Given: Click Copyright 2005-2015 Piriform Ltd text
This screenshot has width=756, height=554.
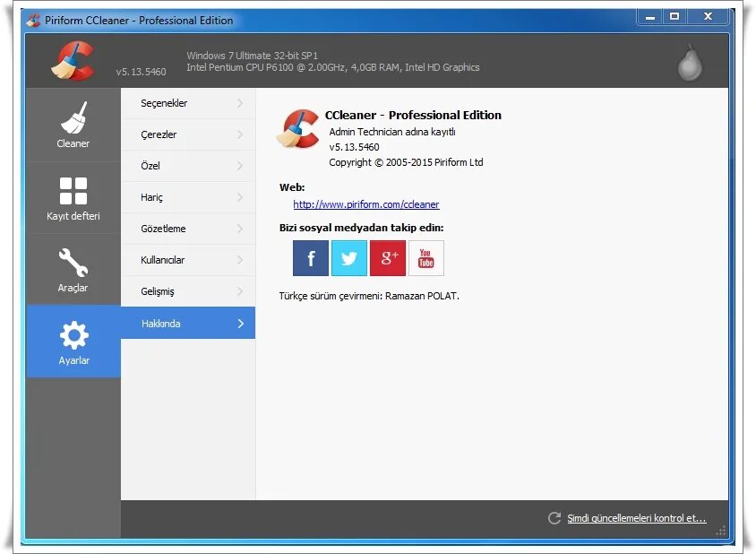Looking at the screenshot, I should pyautogui.click(x=406, y=162).
